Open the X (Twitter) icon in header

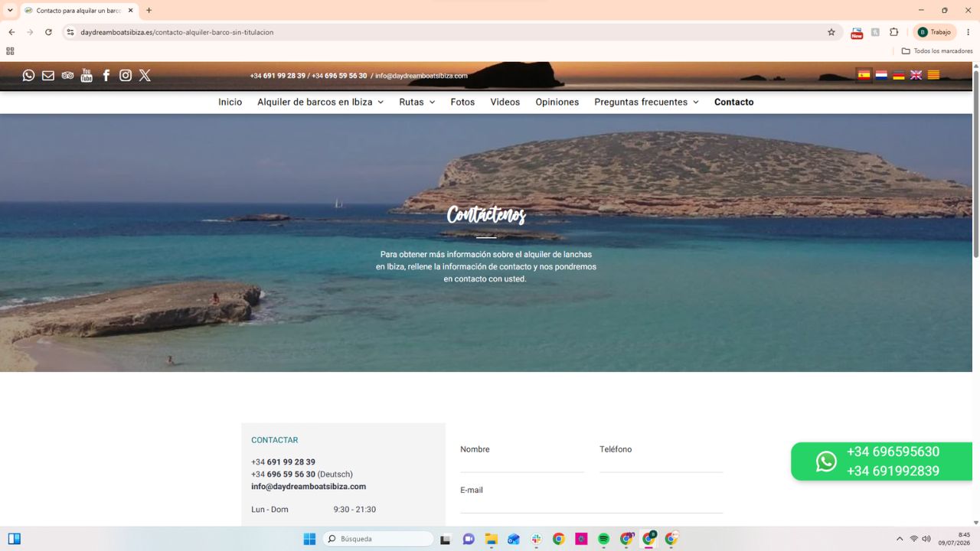coord(145,75)
